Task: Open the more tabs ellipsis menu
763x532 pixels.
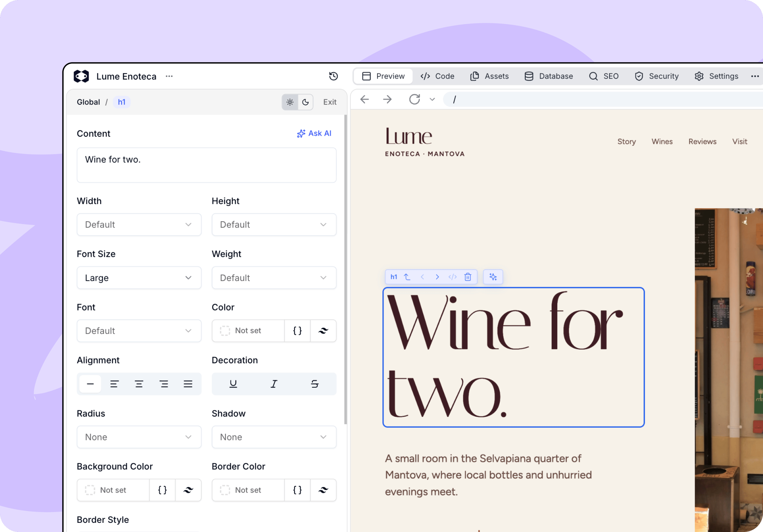Action: 755,76
